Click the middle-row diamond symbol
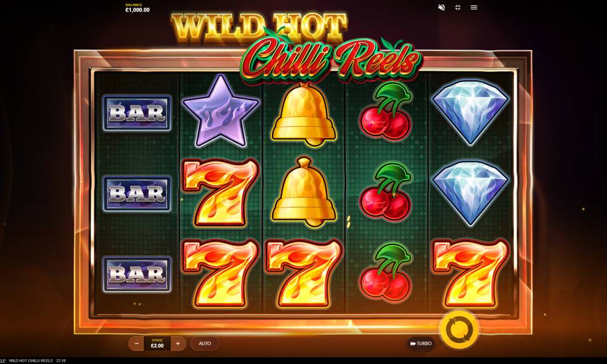The width and height of the screenshot is (607, 364). (x=470, y=193)
